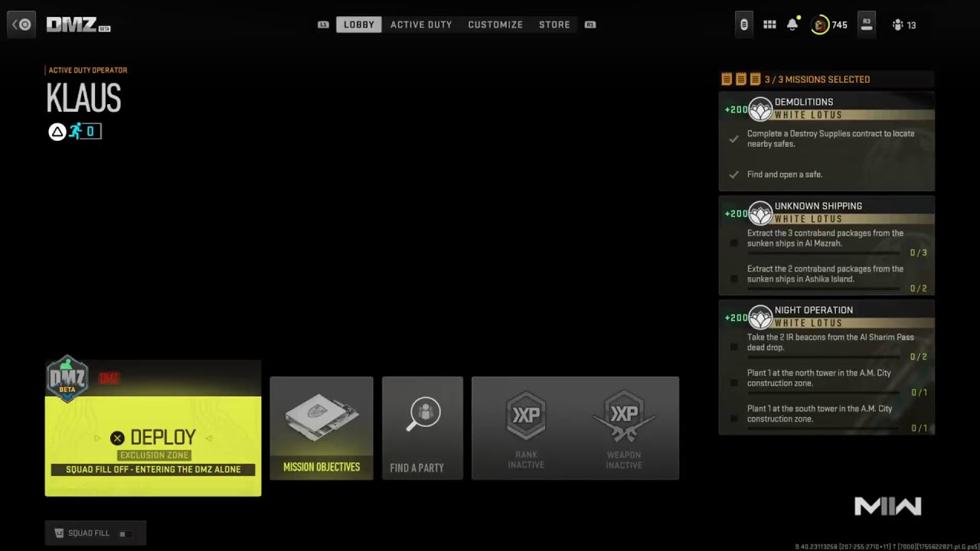Click the Find and open a safe checkmark

(733, 174)
